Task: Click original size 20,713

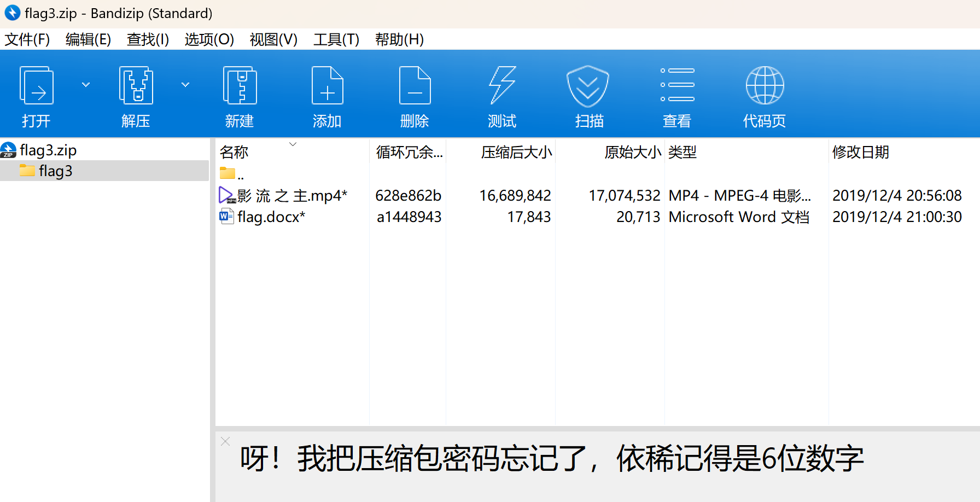Action: point(638,217)
